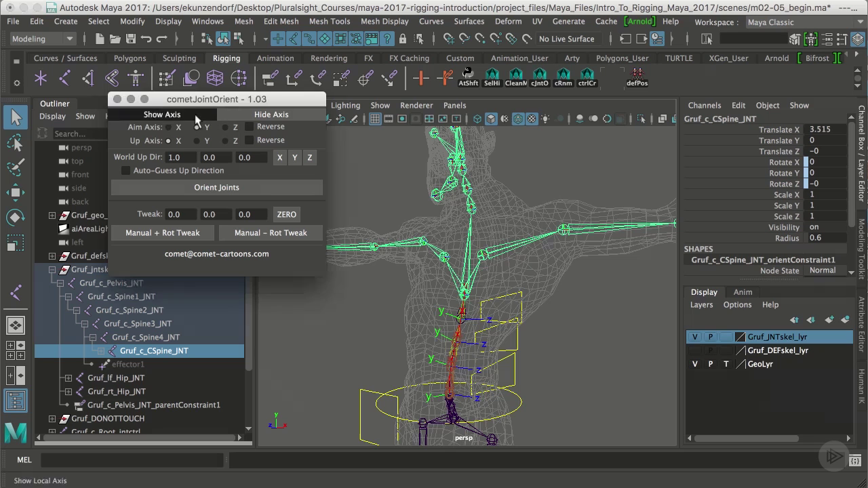Run the ctrlCr shelf script
This screenshot has height=488, width=868.
point(587,77)
